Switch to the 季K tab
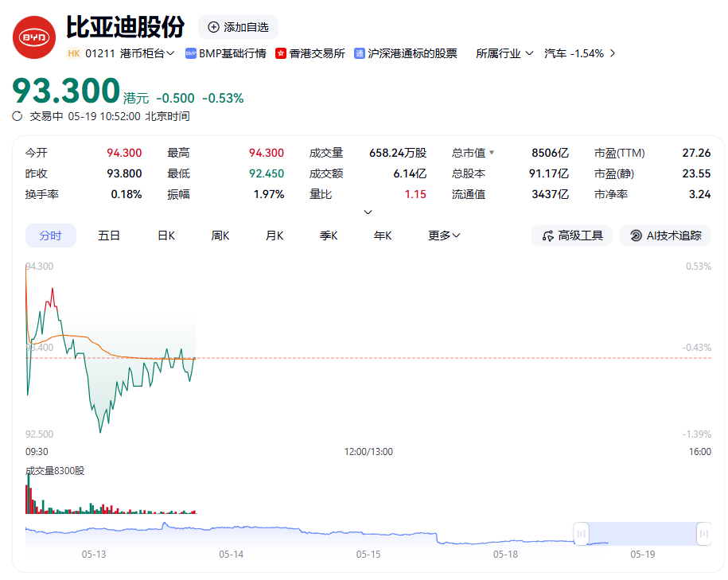The height and width of the screenshot is (580, 728). [329, 236]
